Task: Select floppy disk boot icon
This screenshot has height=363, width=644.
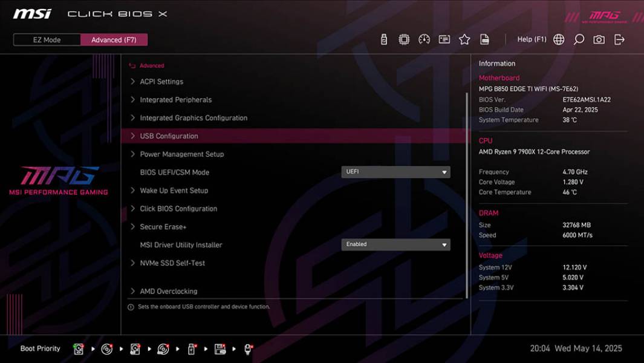Action: pos(220,349)
